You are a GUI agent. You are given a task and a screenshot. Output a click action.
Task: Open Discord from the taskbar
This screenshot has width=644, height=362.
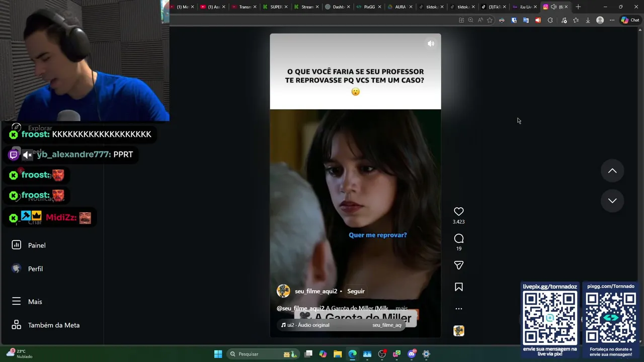tap(412, 354)
